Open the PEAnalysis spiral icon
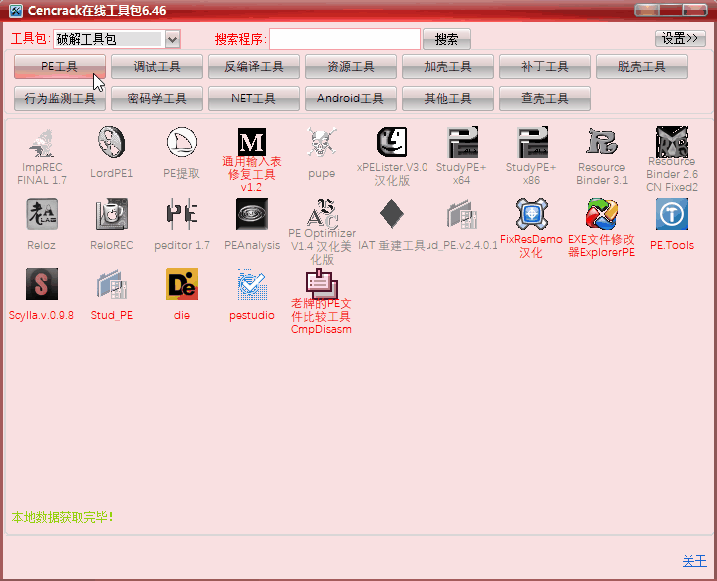The height and width of the screenshot is (581, 717). (x=251, y=214)
